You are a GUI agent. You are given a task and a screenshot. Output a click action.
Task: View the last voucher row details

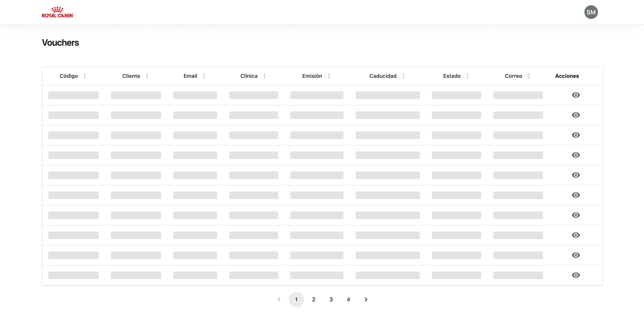pyautogui.click(x=576, y=275)
